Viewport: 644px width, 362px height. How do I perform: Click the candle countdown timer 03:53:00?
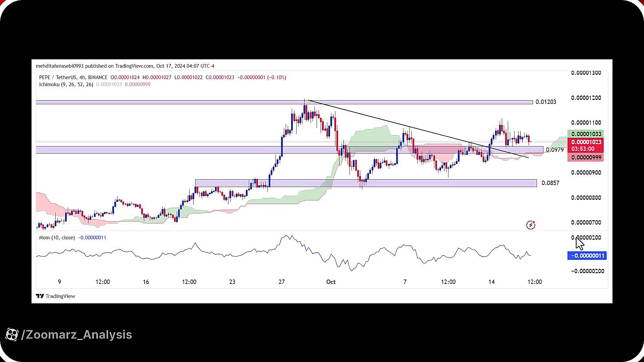pyautogui.click(x=583, y=149)
